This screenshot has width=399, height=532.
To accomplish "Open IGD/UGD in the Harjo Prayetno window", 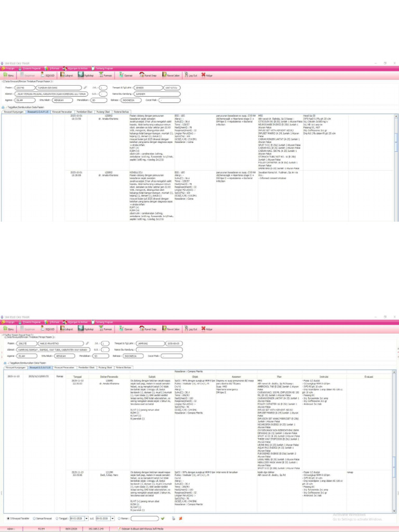I will coord(47,329).
